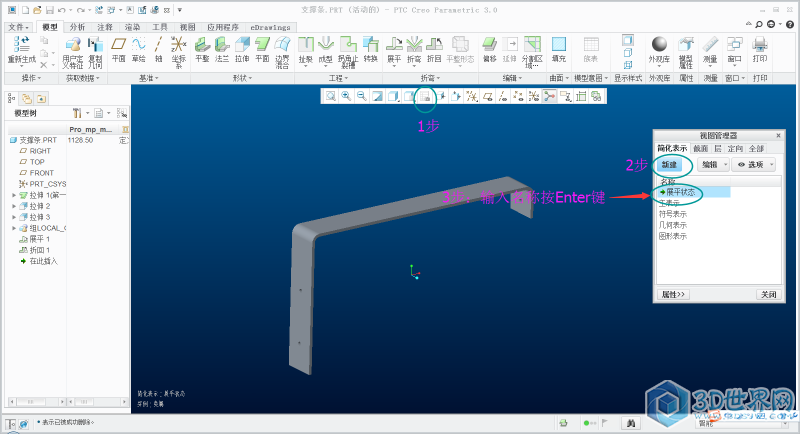Toggle the spin center icon
Image resolution: width=800 pixels, height=434 pixels.
(x=549, y=96)
